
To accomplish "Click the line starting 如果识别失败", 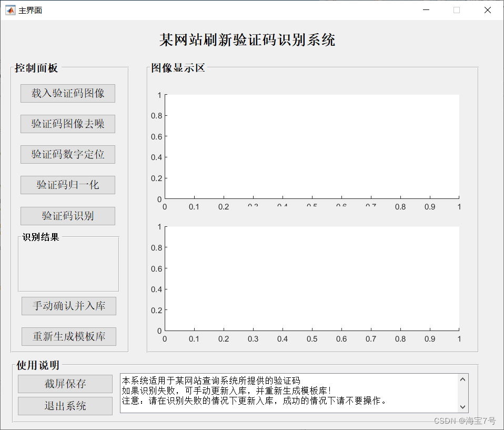I will 226,391.
